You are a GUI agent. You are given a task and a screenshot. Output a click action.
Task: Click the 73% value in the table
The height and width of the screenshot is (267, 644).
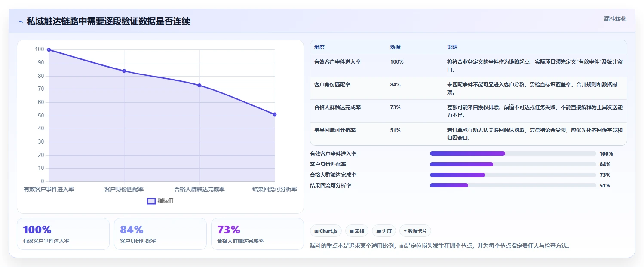click(396, 107)
